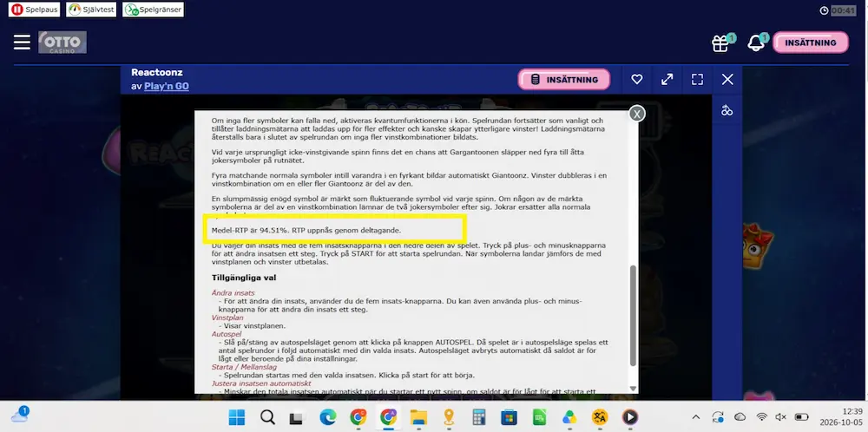Show hidden system tray icons chevron

[x=696, y=417]
